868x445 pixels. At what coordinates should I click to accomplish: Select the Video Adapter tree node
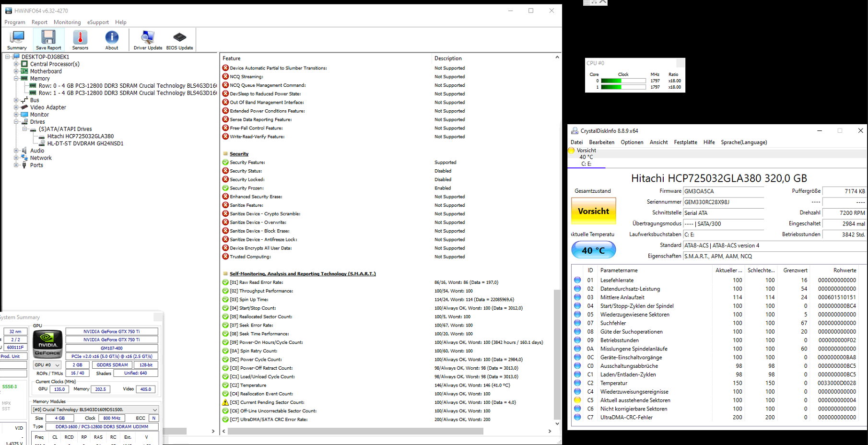pos(48,107)
